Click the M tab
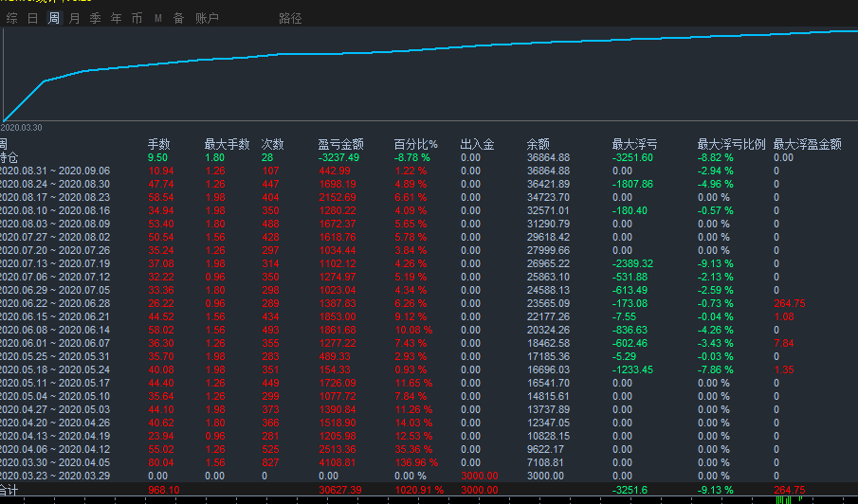 pyautogui.click(x=157, y=18)
